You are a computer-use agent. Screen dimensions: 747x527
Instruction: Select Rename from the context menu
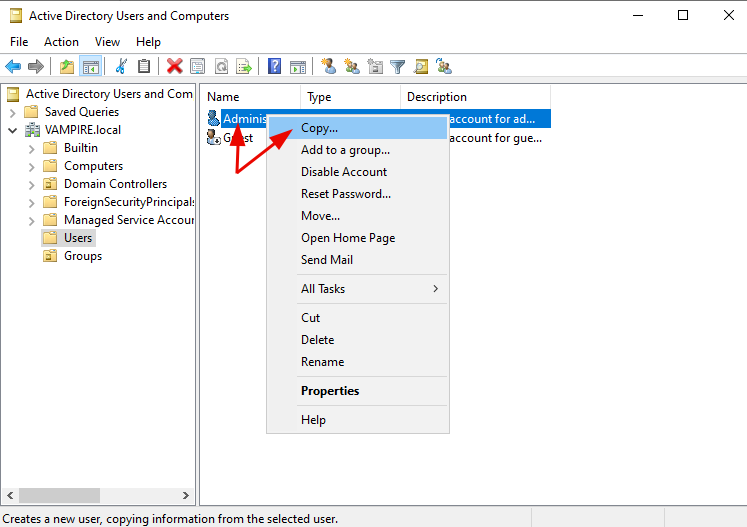(x=358, y=362)
